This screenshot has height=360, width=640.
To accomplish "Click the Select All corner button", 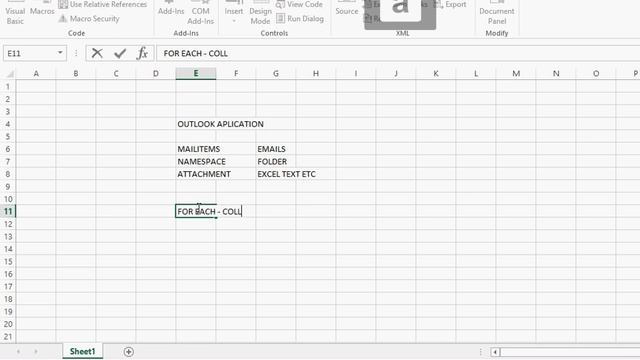I will pyautogui.click(x=9, y=73).
